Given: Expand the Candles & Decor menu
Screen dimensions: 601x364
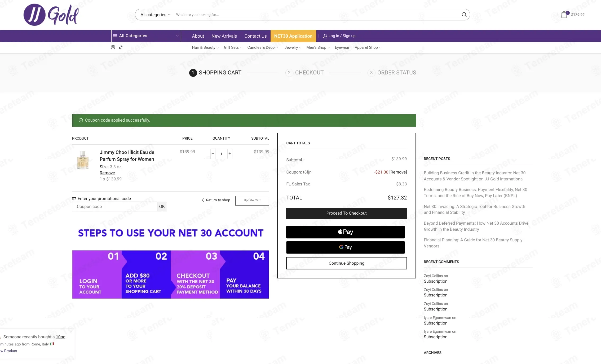Looking at the screenshot, I should [x=263, y=47].
